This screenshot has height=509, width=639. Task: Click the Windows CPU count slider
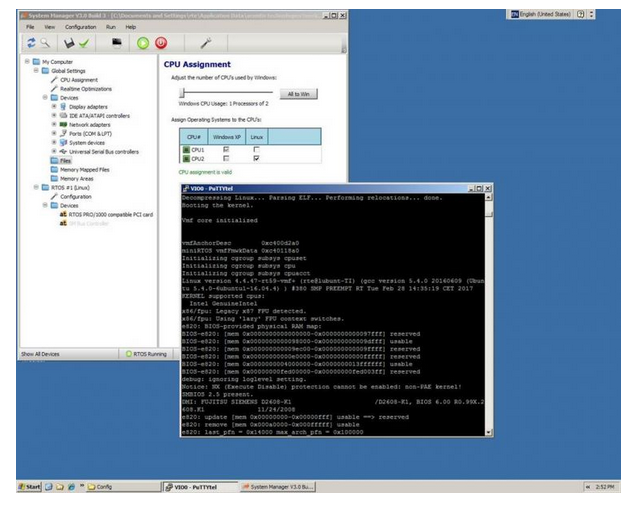[182, 92]
